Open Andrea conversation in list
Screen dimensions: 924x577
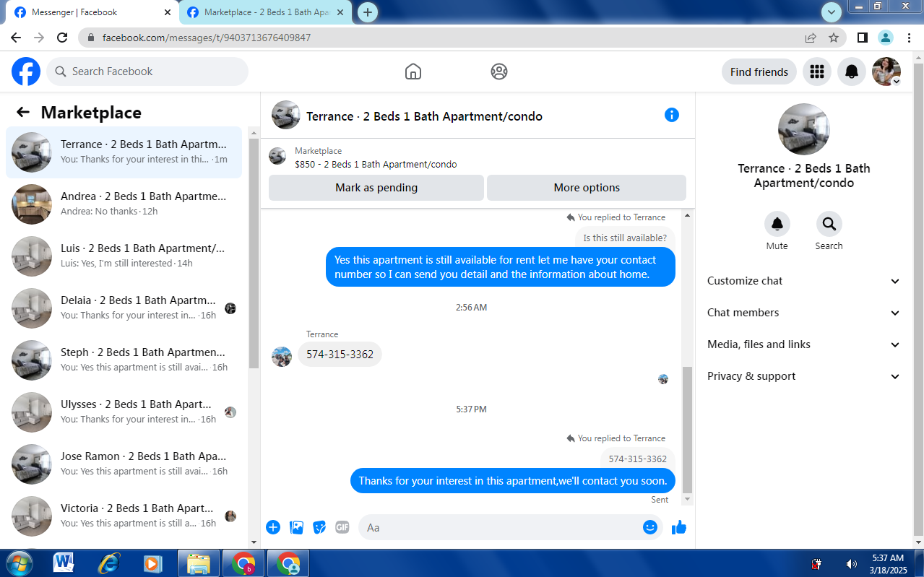point(124,204)
